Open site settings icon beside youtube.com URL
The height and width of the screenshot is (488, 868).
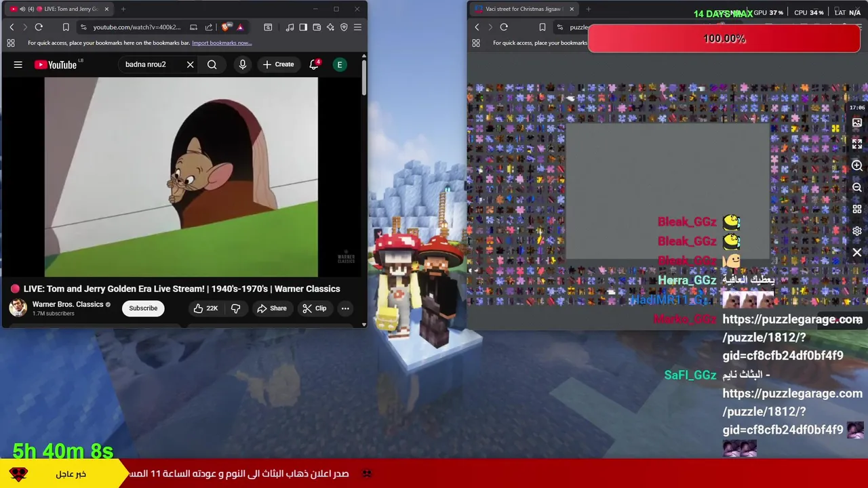(83, 27)
